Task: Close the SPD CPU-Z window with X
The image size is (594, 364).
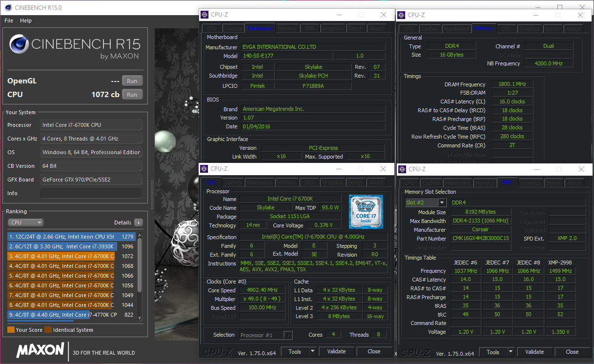Action: (581, 169)
